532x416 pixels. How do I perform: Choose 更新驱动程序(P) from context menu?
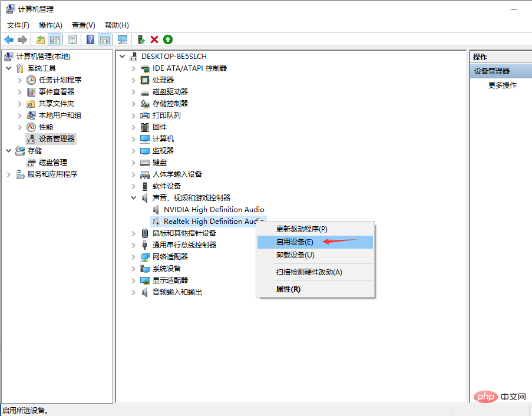pos(315,229)
